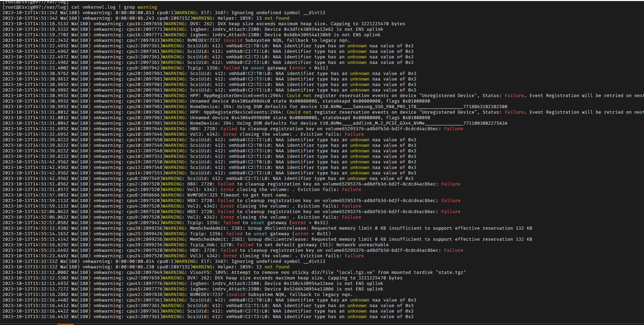The height and width of the screenshot is (325, 644).
Task: Select the 14:51:31.001Z HppRegisterDeviceEvents warning line
Action: (323, 112)
